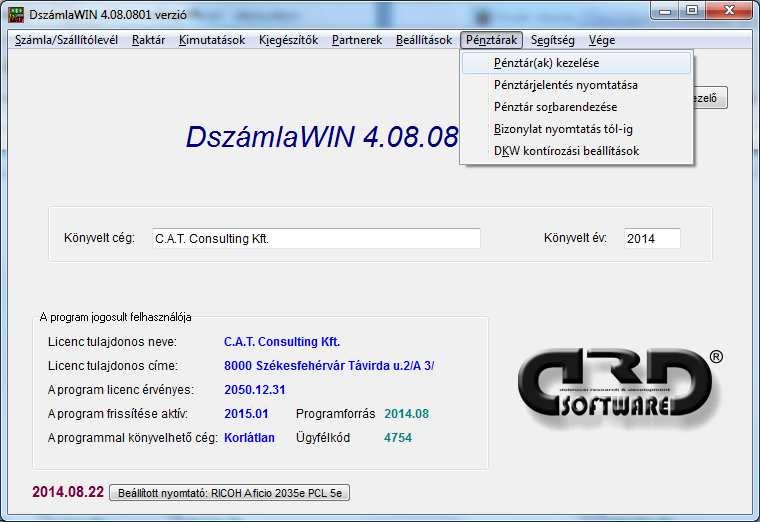Click the Ügyfélkód value 4754
The height and width of the screenshot is (522, 760).
point(398,438)
